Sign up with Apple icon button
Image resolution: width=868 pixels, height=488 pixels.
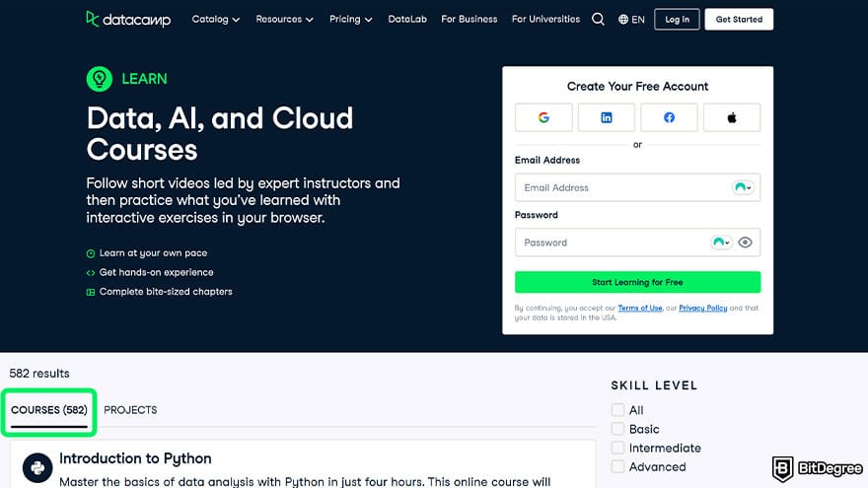[732, 117]
